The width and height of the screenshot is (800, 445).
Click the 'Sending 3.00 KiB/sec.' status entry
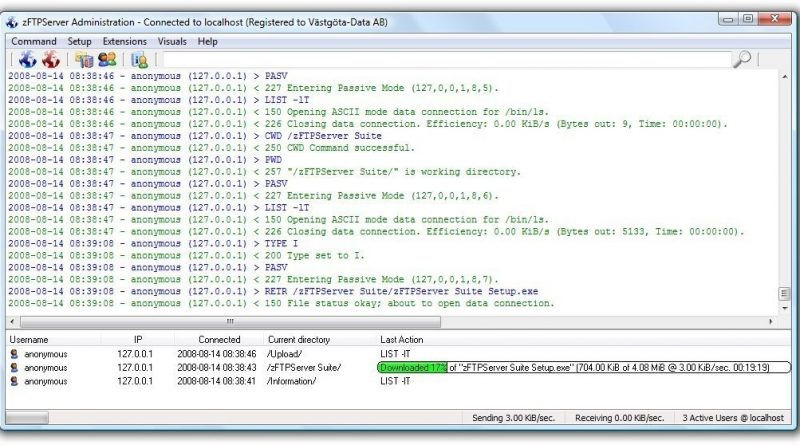[x=513, y=418]
